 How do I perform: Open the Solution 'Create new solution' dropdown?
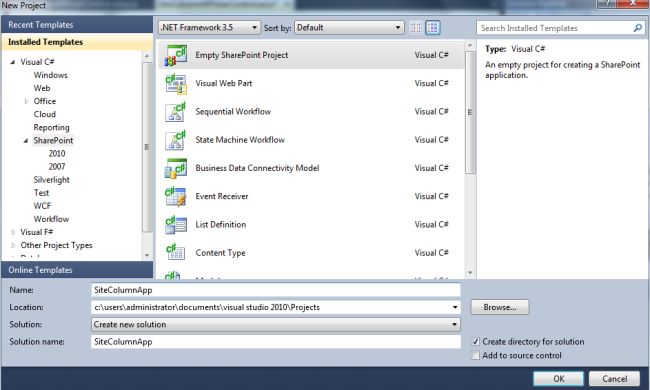[x=276, y=325]
